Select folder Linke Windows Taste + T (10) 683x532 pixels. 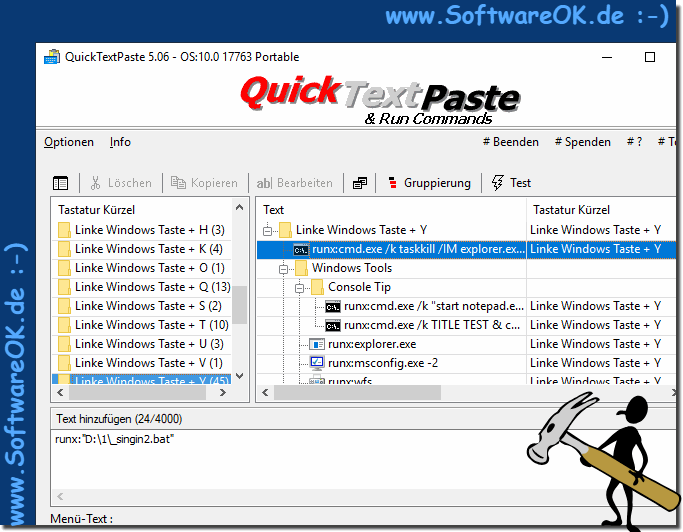(143, 325)
